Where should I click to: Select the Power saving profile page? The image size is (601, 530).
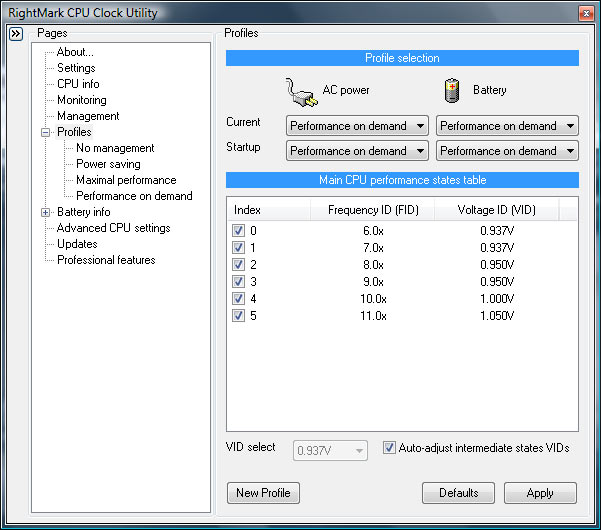coord(108,164)
